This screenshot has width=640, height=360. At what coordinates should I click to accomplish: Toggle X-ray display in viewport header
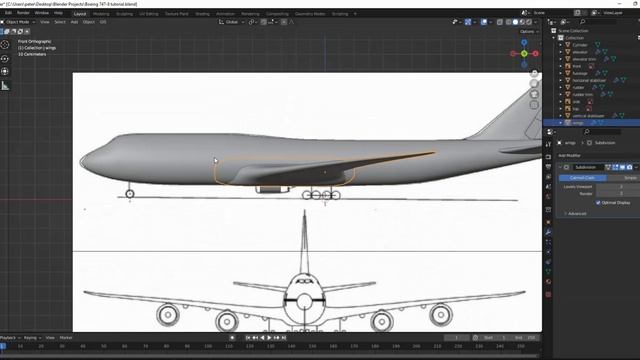[x=500, y=22]
